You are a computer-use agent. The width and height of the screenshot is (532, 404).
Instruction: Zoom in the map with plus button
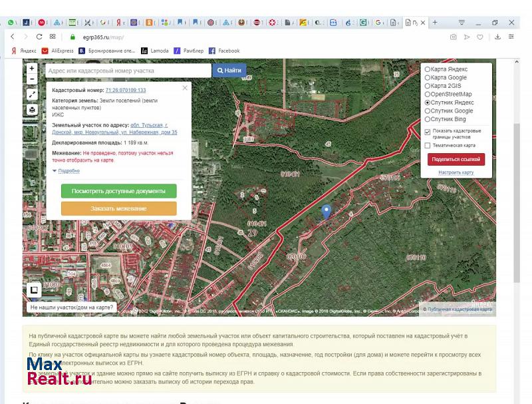click(32, 69)
